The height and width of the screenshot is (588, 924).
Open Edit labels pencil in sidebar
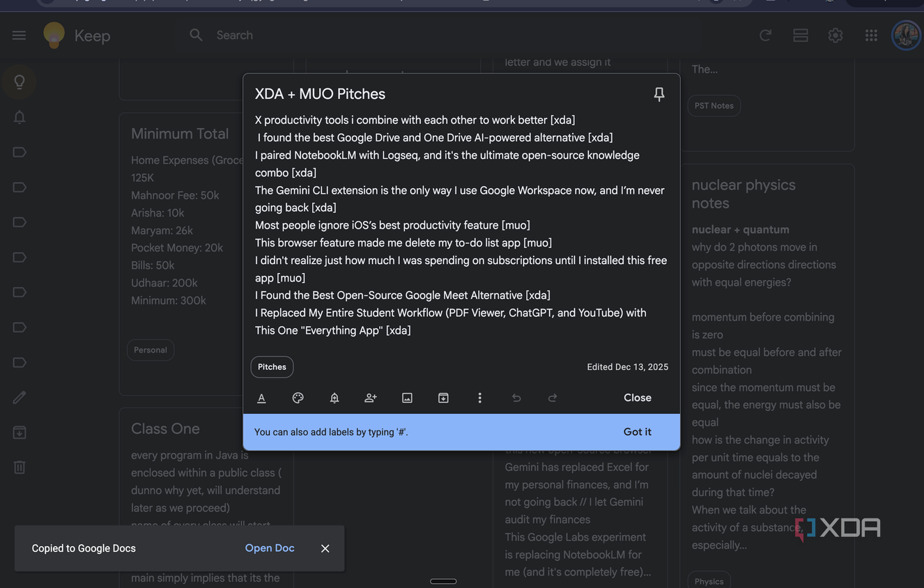pyautogui.click(x=20, y=398)
